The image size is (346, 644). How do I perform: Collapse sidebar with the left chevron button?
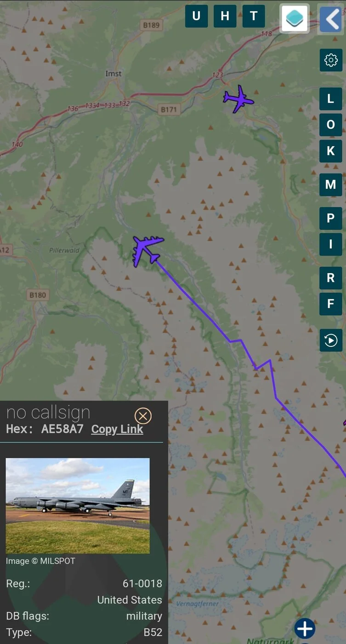[x=330, y=19]
